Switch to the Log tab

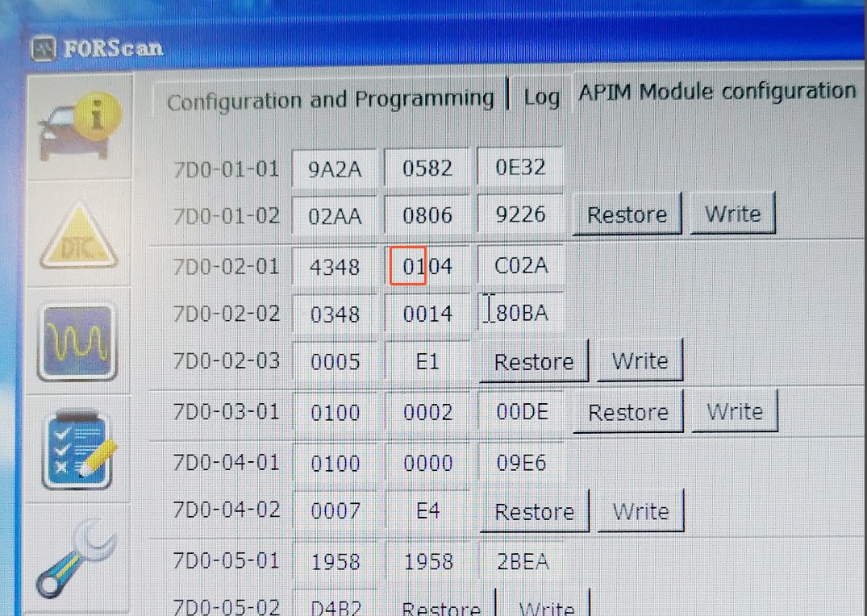click(x=541, y=98)
